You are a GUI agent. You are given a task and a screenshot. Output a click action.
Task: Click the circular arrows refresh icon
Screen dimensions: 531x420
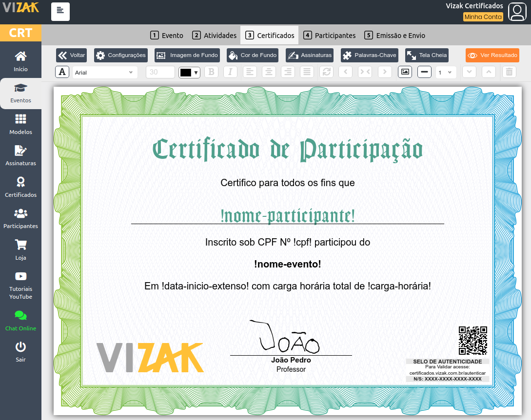[x=327, y=72]
